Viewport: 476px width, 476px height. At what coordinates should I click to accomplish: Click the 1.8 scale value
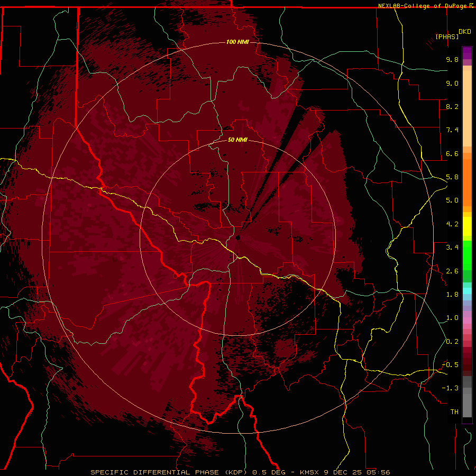pos(452,295)
